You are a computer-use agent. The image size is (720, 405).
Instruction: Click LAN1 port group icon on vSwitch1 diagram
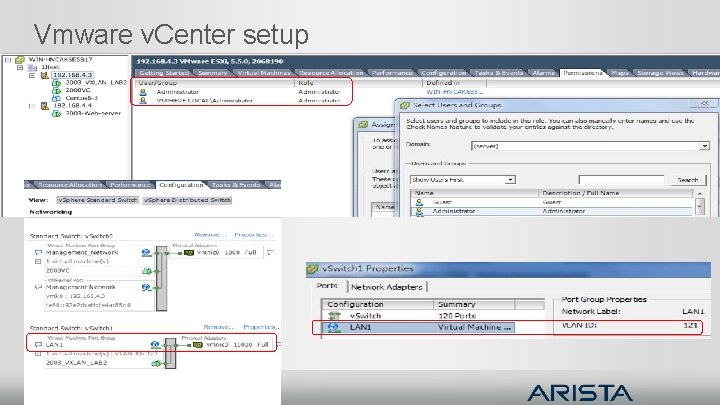[155, 344]
